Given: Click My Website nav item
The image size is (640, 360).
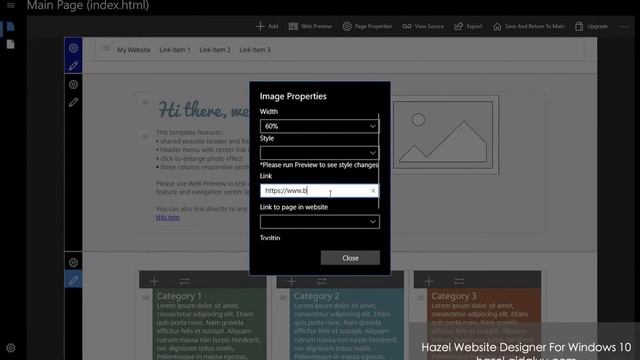Looking at the screenshot, I should (x=133, y=50).
